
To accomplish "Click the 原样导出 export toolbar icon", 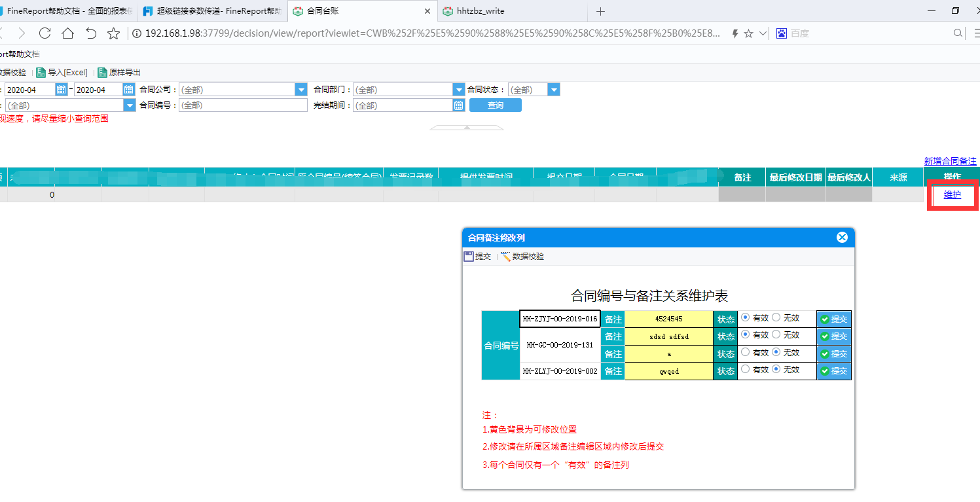I will click(x=102, y=73).
